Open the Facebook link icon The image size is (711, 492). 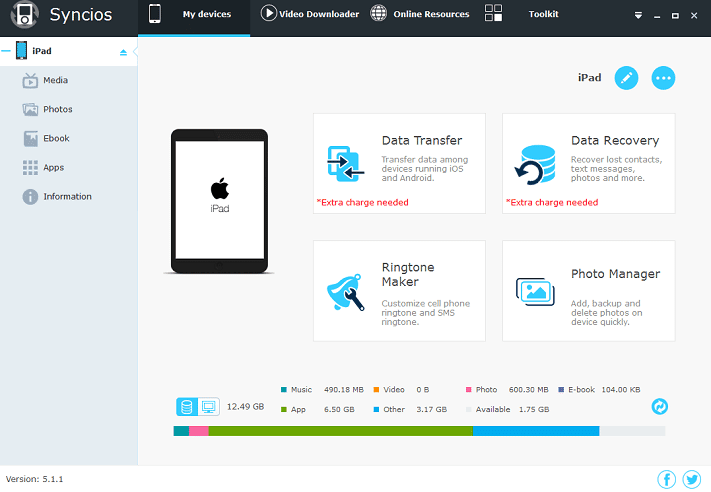667,479
